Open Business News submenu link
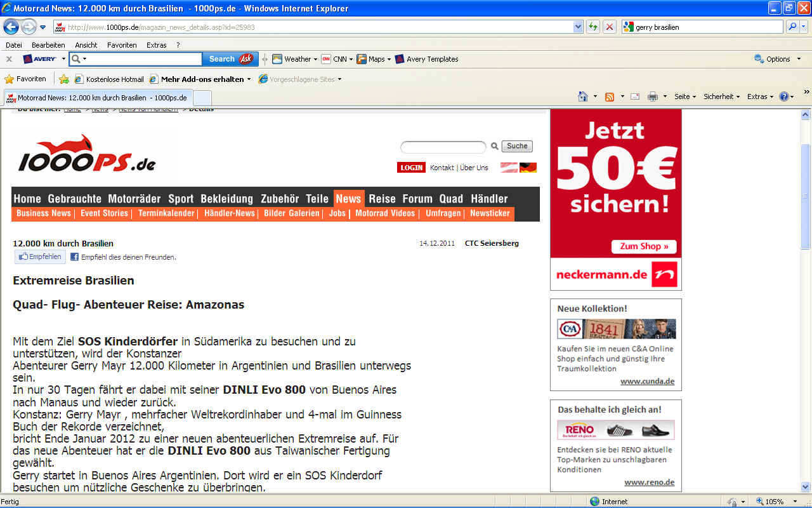812x508 pixels. click(x=44, y=213)
